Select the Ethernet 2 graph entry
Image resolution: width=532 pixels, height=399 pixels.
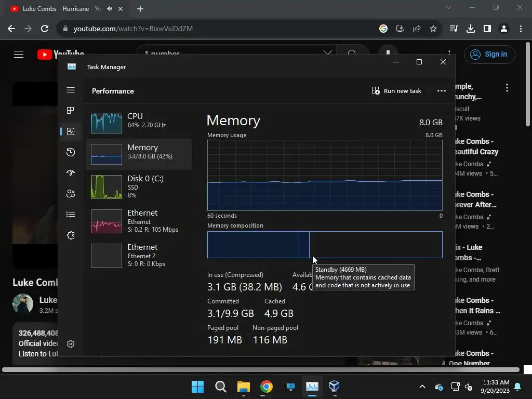[139, 255]
